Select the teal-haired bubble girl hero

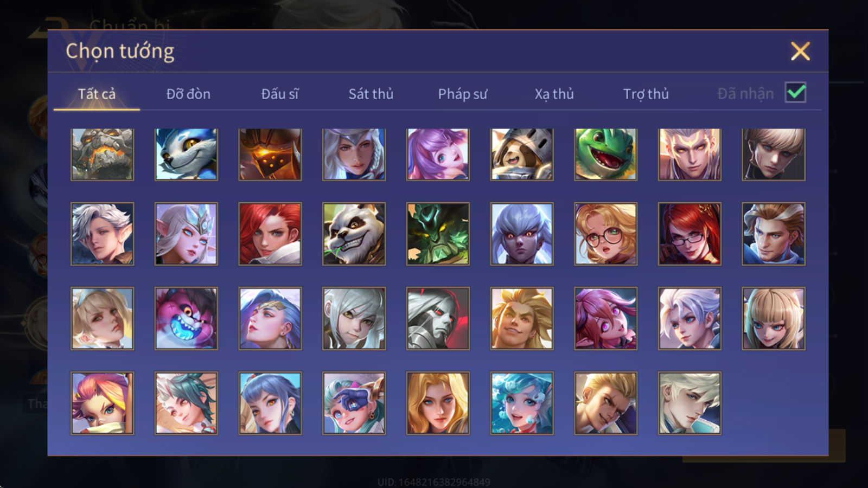[x=522, y=403]
